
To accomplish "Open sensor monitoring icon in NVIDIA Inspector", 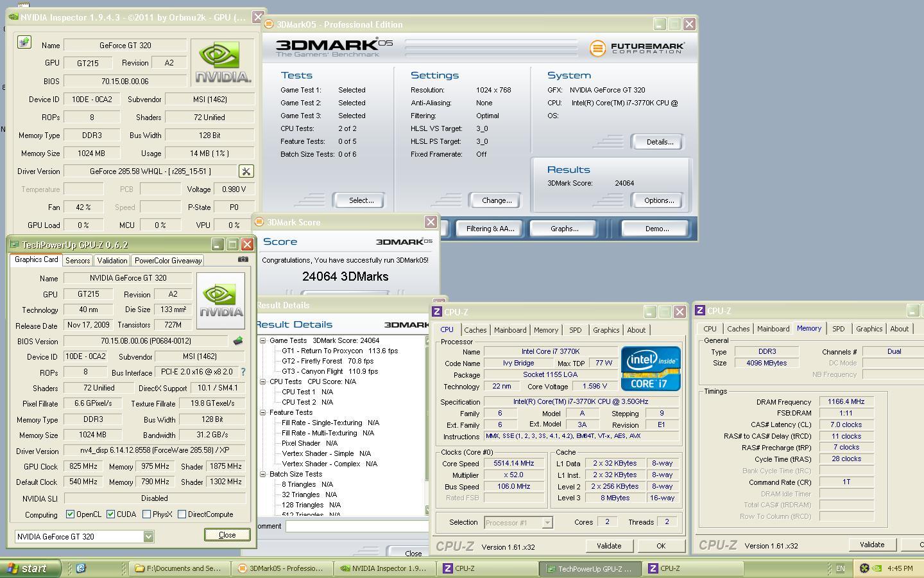I will tap(24, 42).
